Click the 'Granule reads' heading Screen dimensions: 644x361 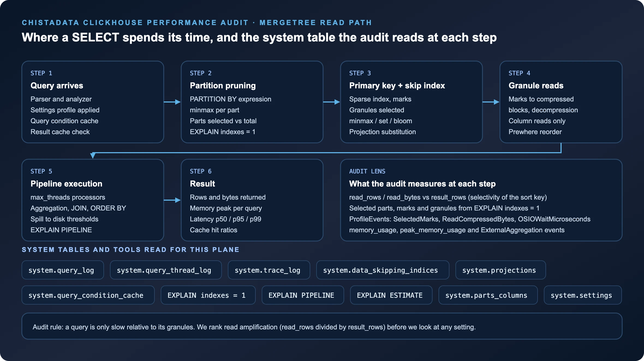tap(536, 86)
